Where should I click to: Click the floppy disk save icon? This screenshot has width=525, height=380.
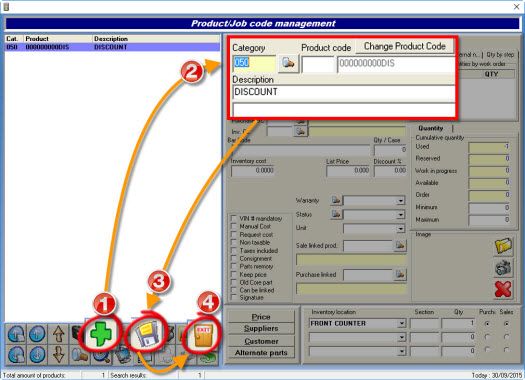[147, 333]
